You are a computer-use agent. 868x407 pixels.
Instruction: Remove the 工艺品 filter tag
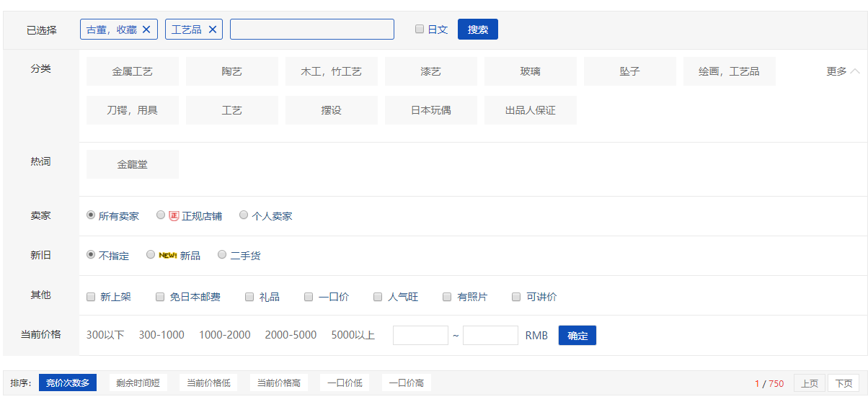[x=212, y=30]
